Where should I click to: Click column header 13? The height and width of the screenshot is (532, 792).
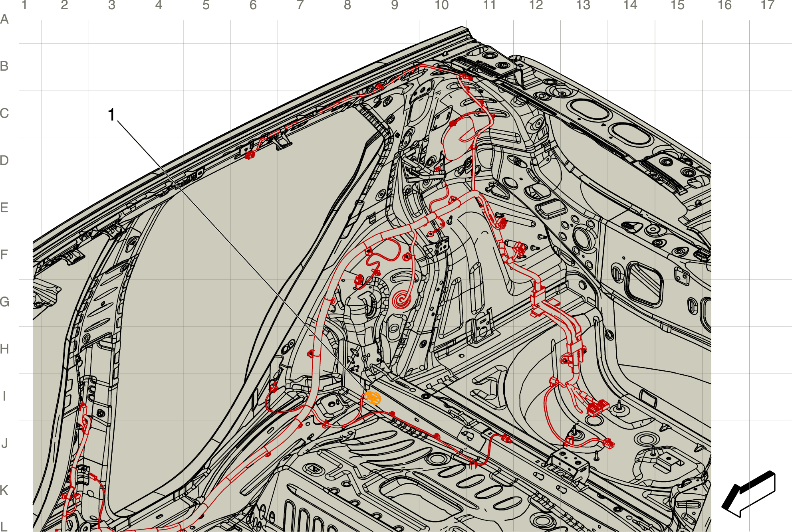pyautogui.click(x=583, y=5)
